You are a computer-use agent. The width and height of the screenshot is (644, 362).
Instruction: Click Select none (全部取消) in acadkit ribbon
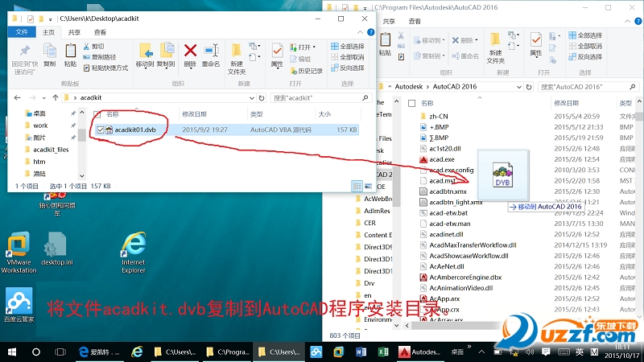pos(348,56)
